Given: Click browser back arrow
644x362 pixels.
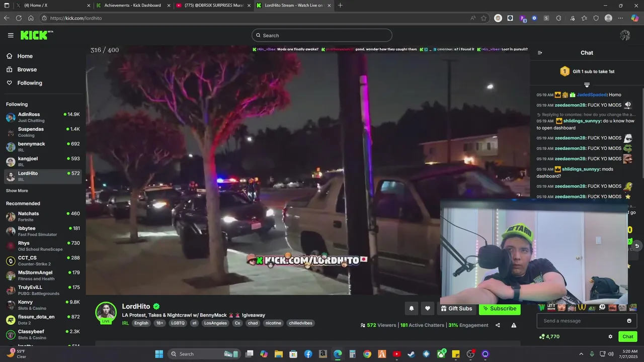Looking at the screenshot, I should coord(7,18).
